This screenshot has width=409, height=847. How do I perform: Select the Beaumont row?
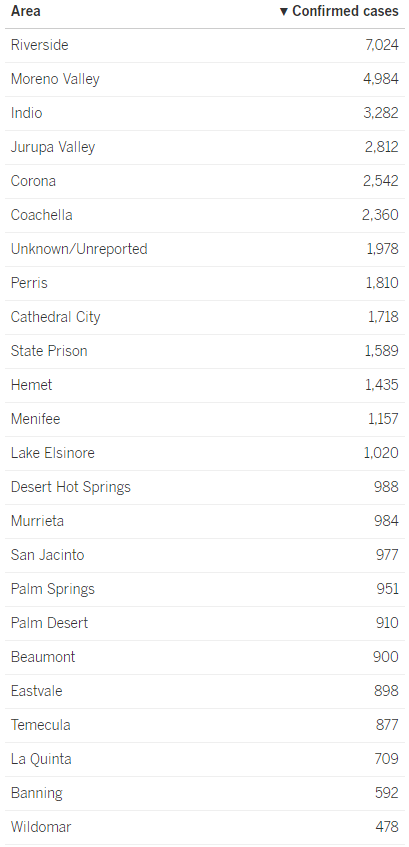(205, 657)
